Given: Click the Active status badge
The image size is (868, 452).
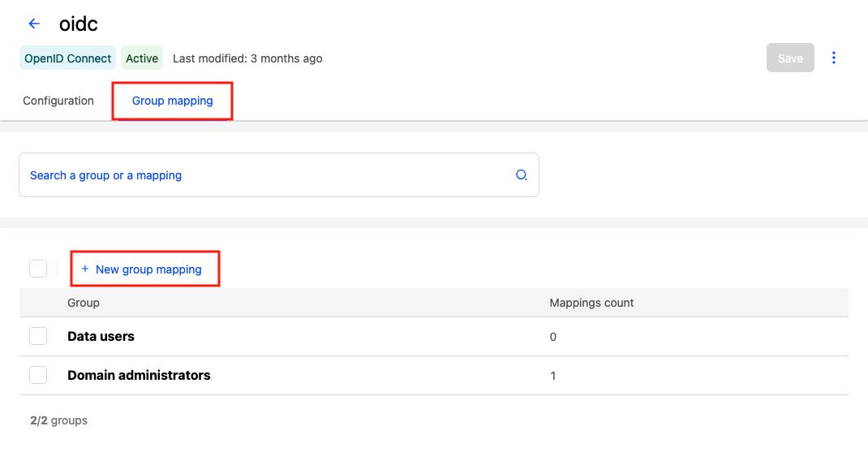Looking at the screenshot, I should tap(142, 58).
